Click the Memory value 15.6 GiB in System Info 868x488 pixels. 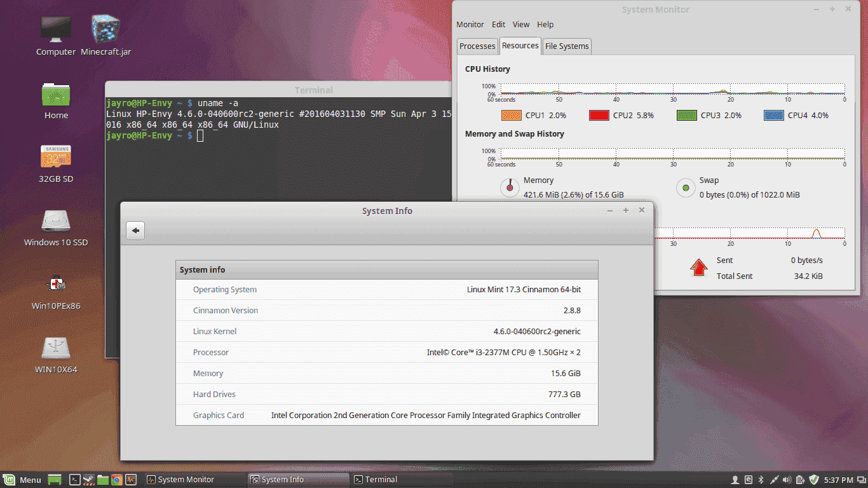click(x=566, y=374)
